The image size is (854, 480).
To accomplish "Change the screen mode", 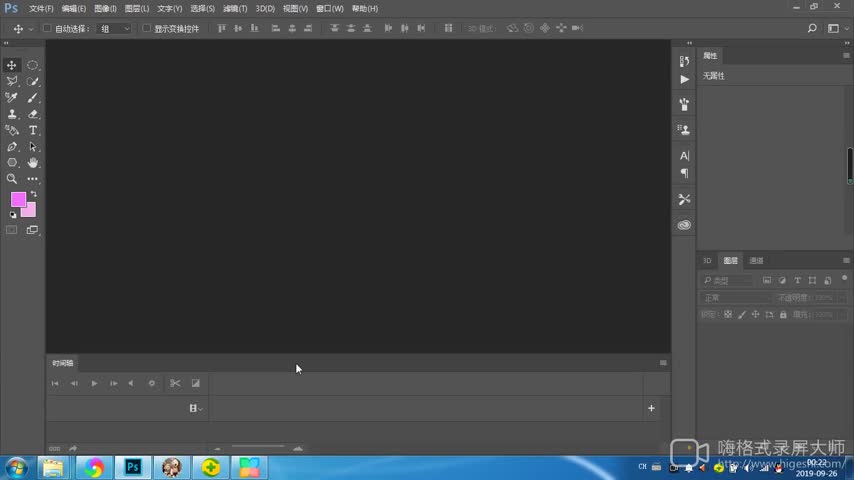I will (x=33, y=230).
